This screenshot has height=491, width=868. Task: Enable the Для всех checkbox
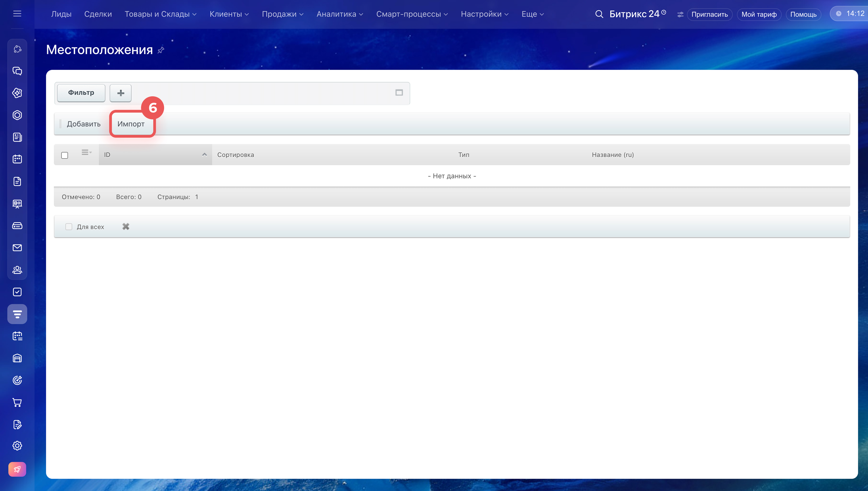[69, 227]
